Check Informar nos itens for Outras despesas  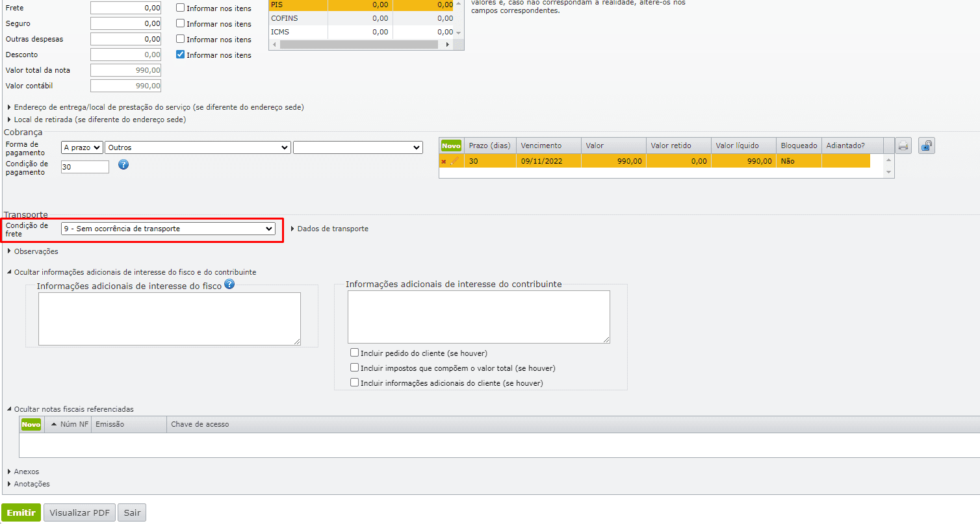[x=181, y=39]
